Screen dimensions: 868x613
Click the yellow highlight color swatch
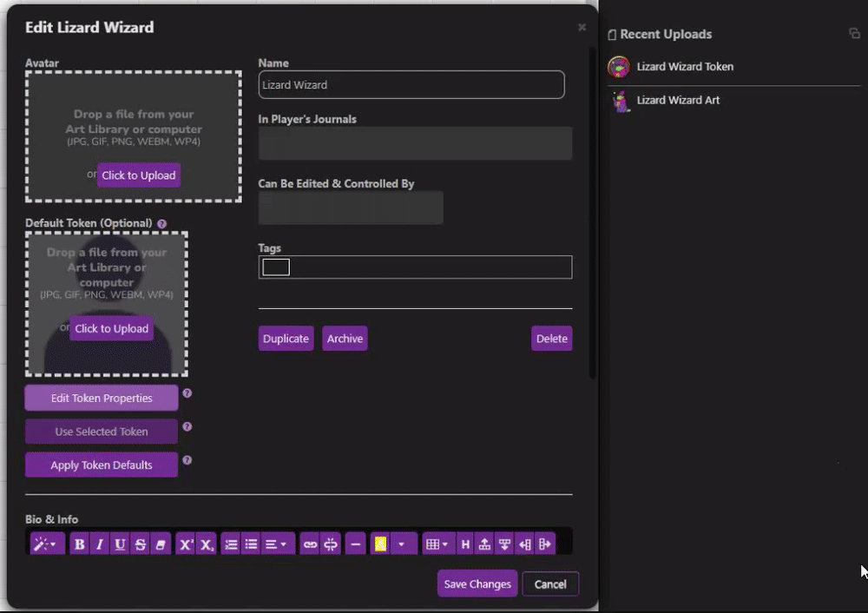pos(380,544)
